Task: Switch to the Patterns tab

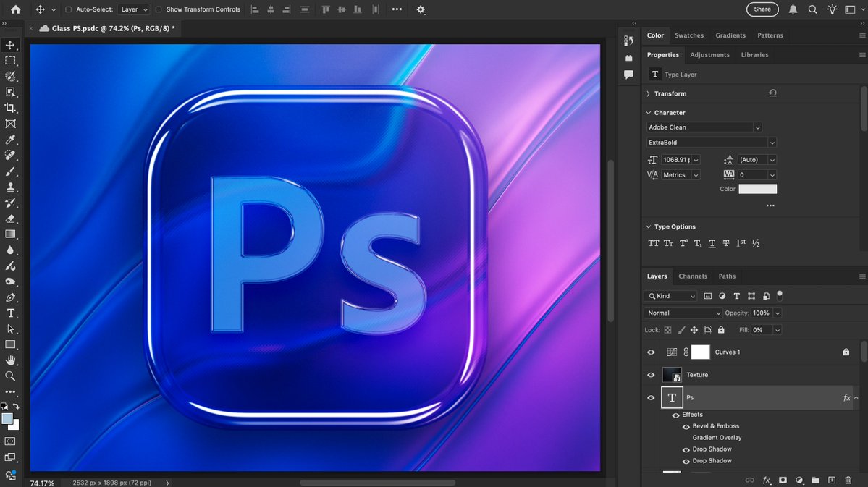Action: pyautogui.click(x=770, y=35)
